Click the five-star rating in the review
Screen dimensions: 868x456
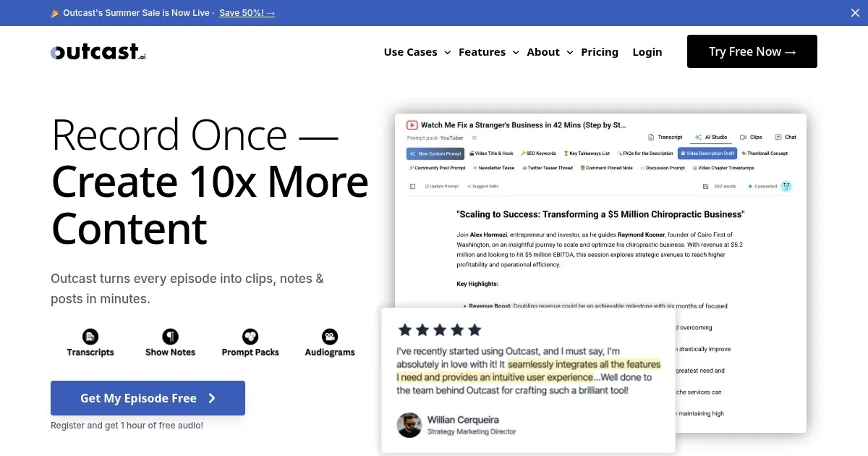(x=439, y=330)
